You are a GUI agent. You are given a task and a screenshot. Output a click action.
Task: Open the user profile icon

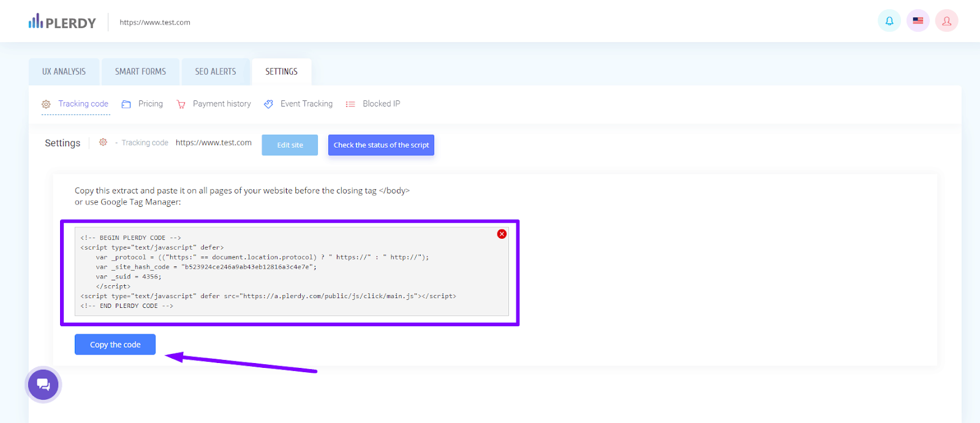tap(947, 21)
